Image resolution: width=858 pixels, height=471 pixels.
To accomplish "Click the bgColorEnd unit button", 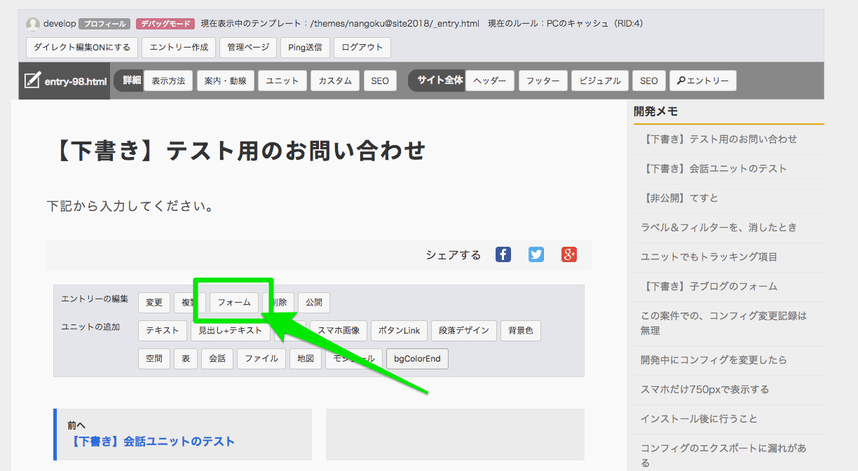I will [418, 358].
